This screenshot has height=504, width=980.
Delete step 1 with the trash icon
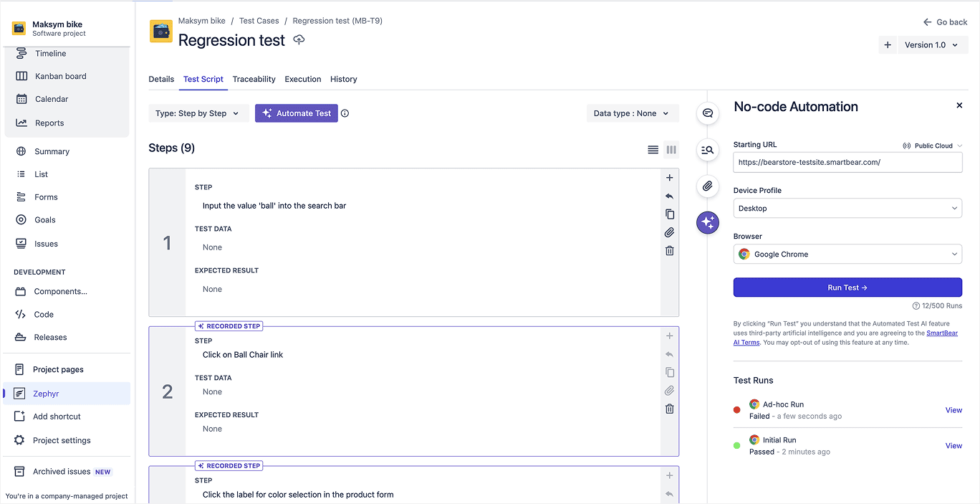click(669, 251)
